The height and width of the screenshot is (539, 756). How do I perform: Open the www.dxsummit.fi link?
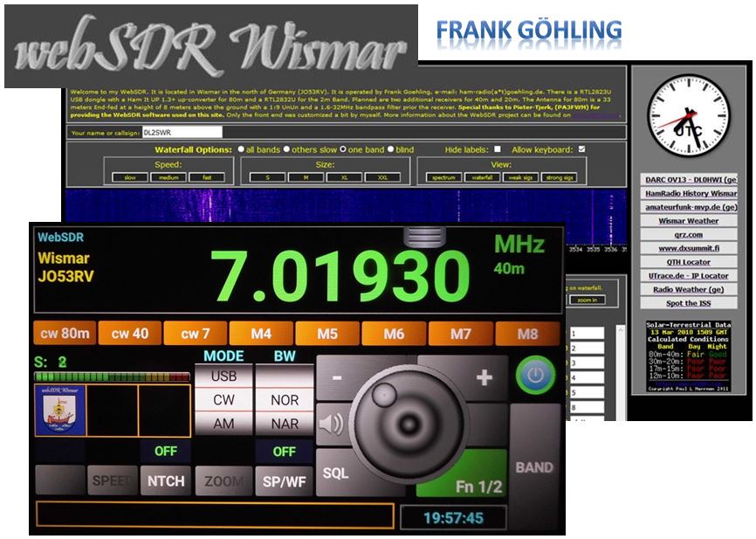click(689, 248)
